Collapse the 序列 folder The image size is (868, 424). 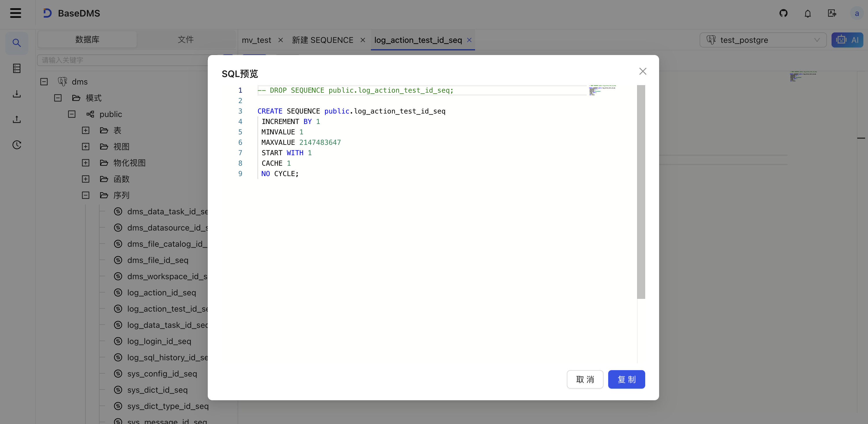click(x=86, y=195)
